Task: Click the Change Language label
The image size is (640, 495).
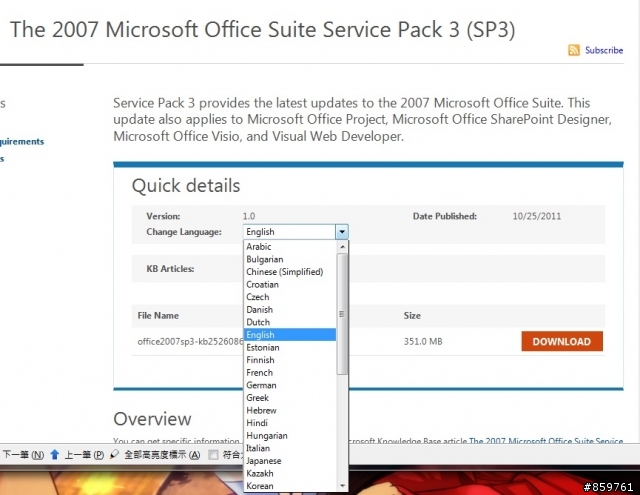Action: pos(184,232)
